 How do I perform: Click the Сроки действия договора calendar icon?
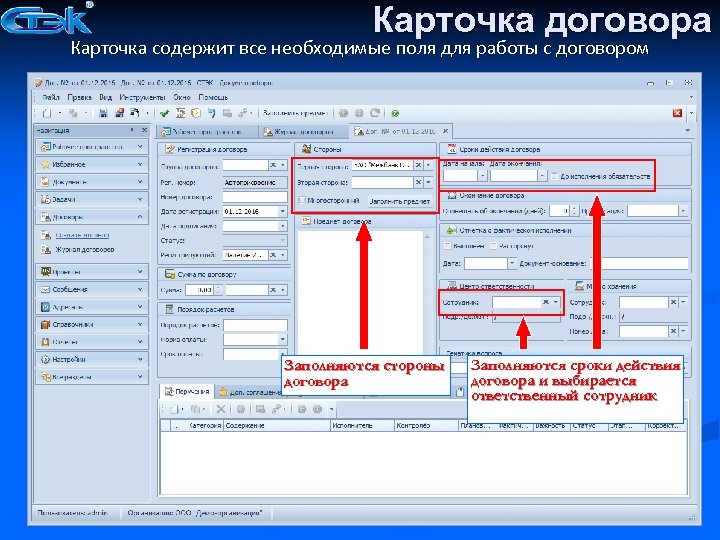pyautogui.click(x=451, y=149)
